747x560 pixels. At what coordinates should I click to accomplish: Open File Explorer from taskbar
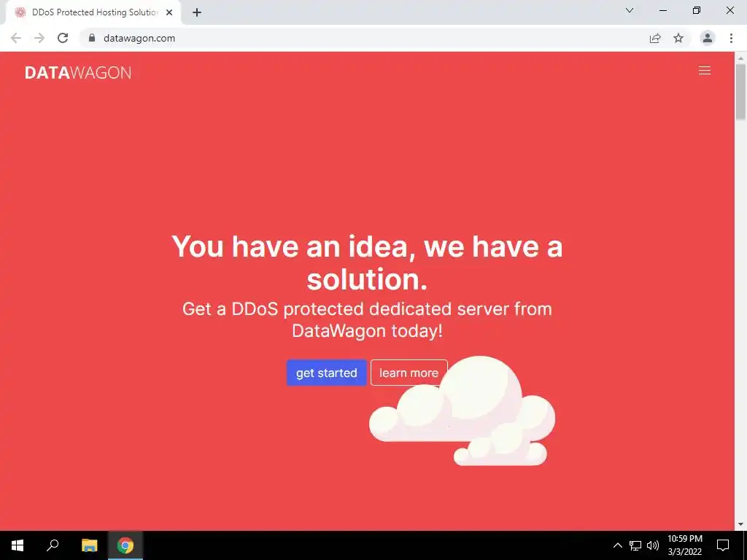point(89,545)
